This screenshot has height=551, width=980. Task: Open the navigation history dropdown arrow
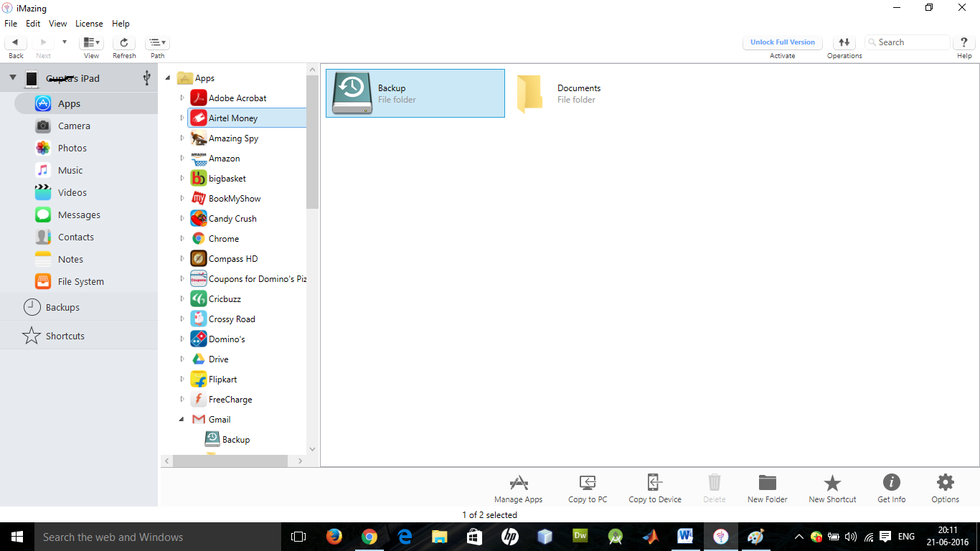click(x=65, y=42)
